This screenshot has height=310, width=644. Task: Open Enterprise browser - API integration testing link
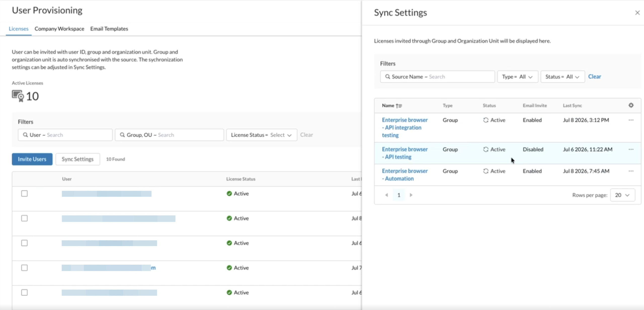(x=405, y=127)
